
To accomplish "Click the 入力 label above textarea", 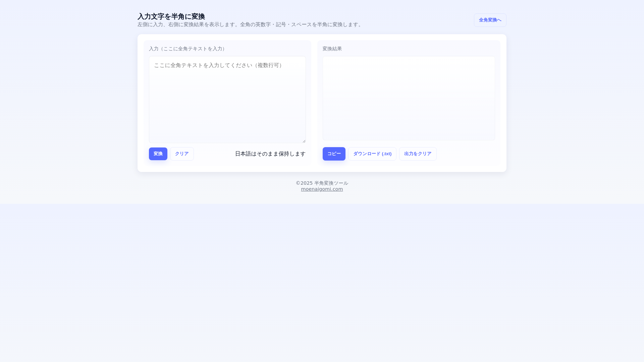I will point(187,49).
